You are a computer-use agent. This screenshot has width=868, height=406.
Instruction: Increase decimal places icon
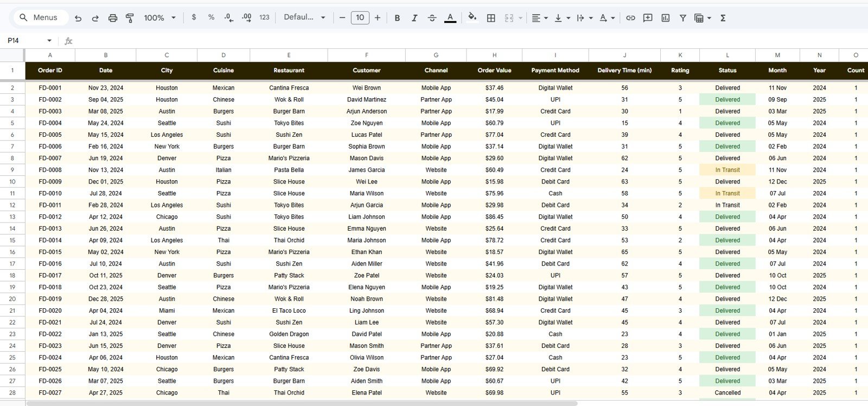(x=246, y=17)
